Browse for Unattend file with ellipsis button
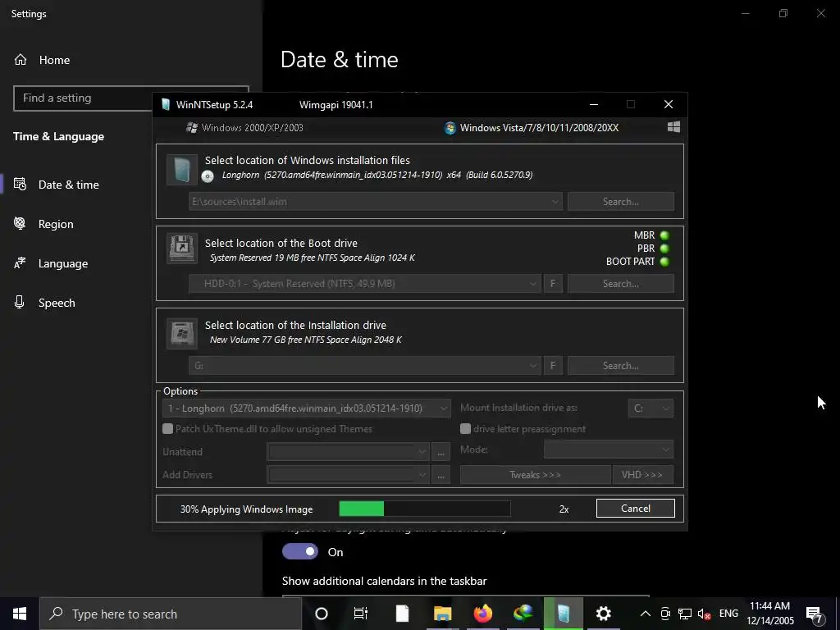 click(x=441, y=452)
